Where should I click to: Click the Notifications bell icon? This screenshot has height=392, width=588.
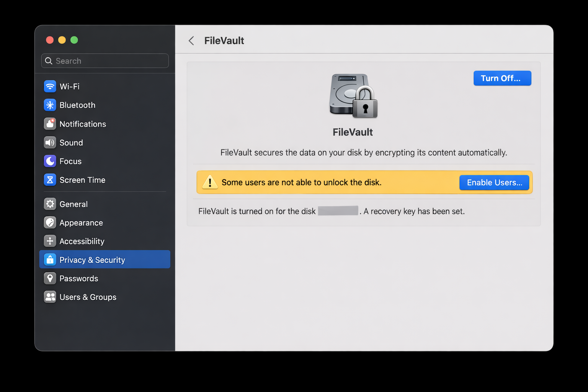tap(50, 124)
